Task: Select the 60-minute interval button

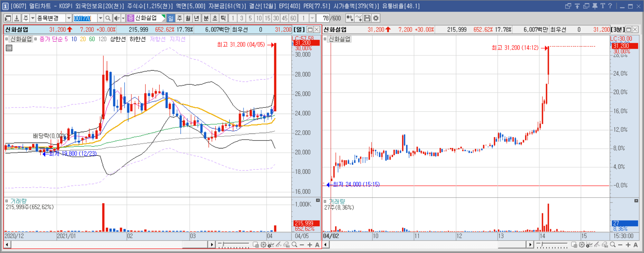Action: click(293, 18)
